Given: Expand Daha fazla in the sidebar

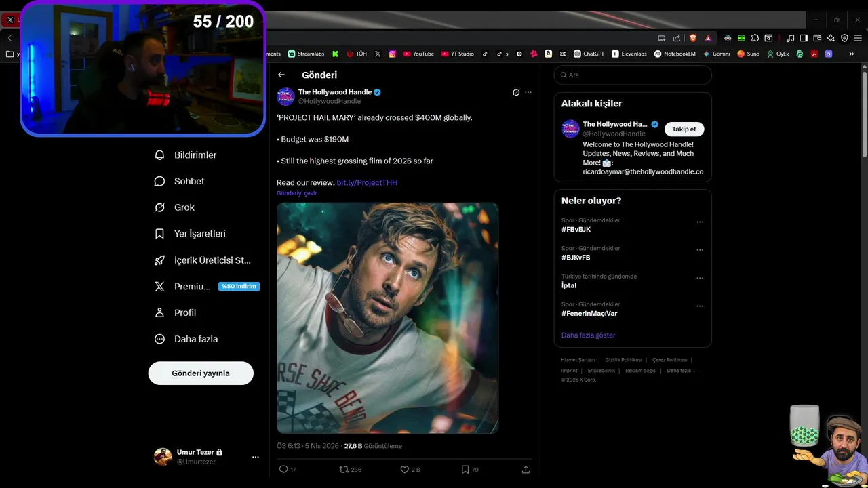Looking at the screenshot, I should 186,339.
